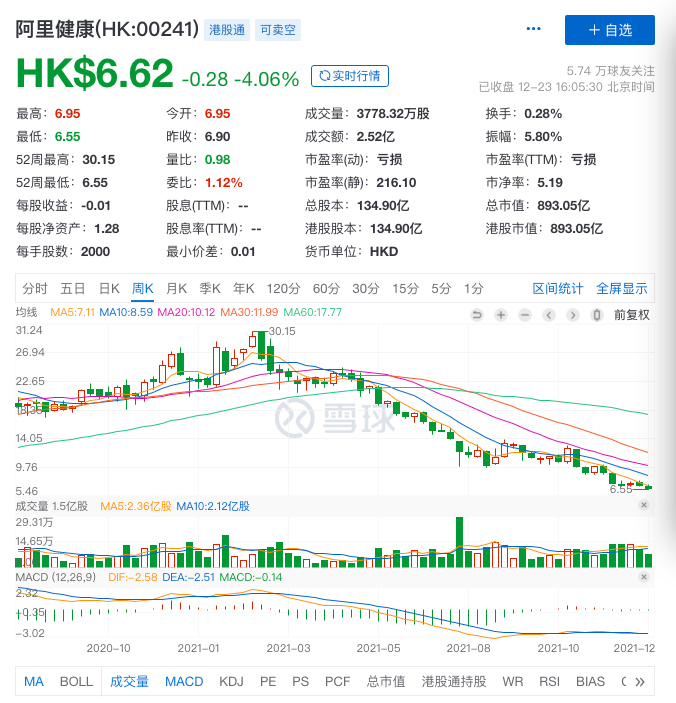This screenshot has width=676, height=703.
Task: Open the 前复权 adjustment dropdown
Action: pos(632,315)
